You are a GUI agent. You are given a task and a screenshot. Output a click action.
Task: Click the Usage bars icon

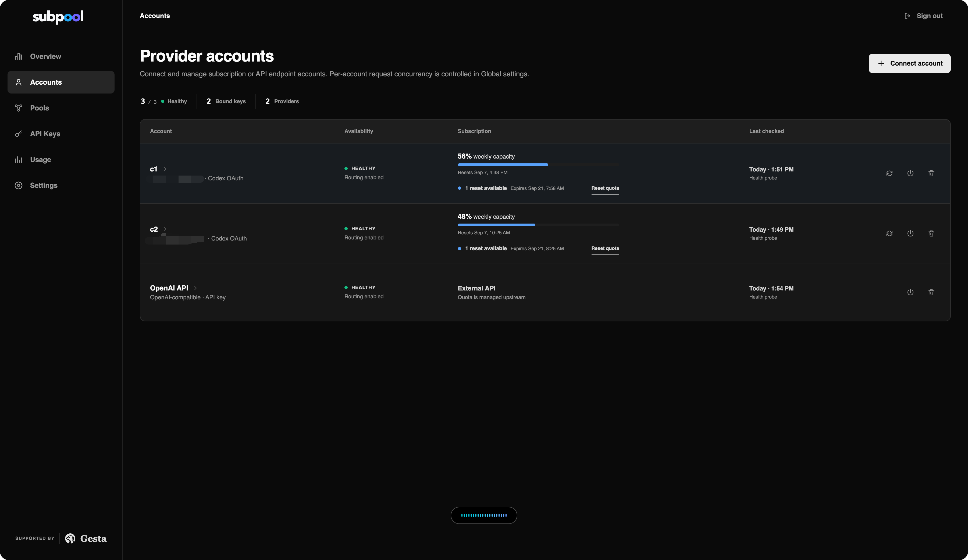[x=19, y=160]
